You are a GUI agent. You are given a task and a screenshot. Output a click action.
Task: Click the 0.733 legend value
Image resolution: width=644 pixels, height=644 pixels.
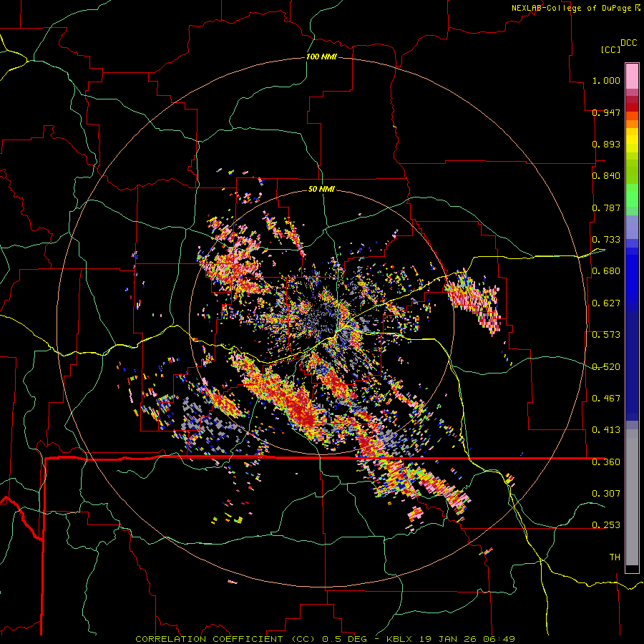click(606, 240)
